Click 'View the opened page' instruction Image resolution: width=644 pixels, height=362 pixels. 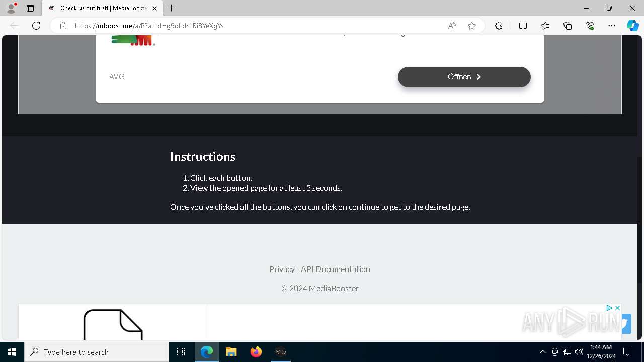click(266, 188)
